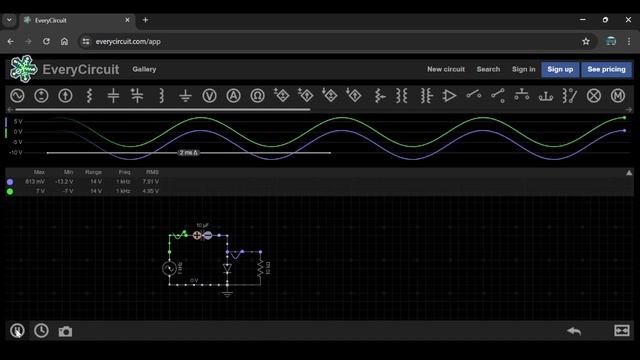The height and width of the screenshot is (360, 640).
Task: Select the polarized capacitor component
Action: pos(137,96)
